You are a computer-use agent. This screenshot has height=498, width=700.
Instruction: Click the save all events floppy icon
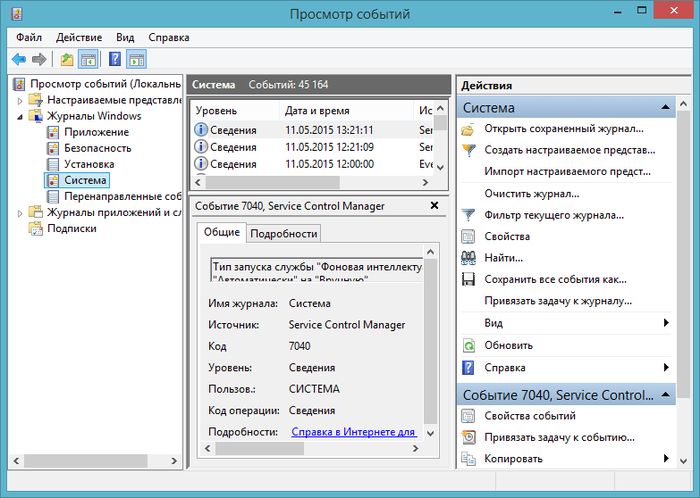pos(468,280)
